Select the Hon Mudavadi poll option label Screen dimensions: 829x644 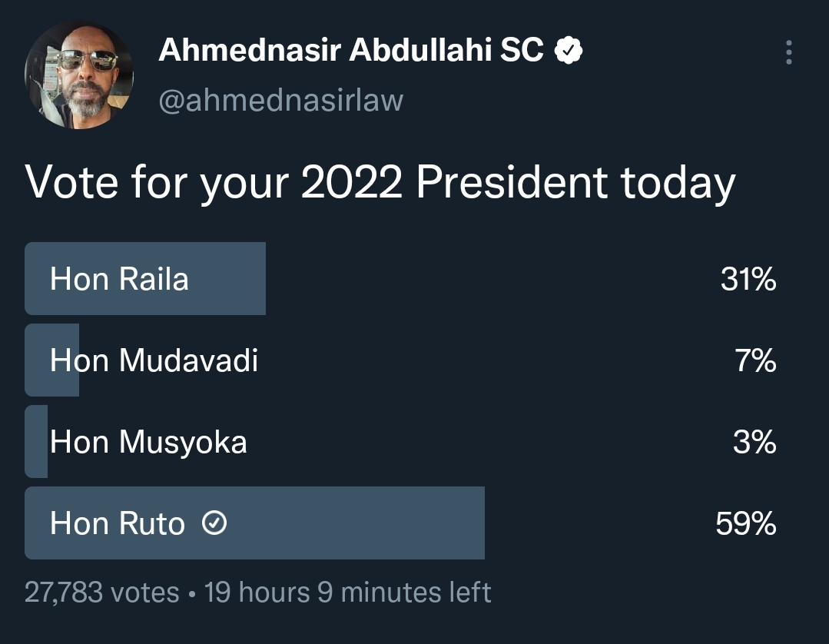(154, 360)
